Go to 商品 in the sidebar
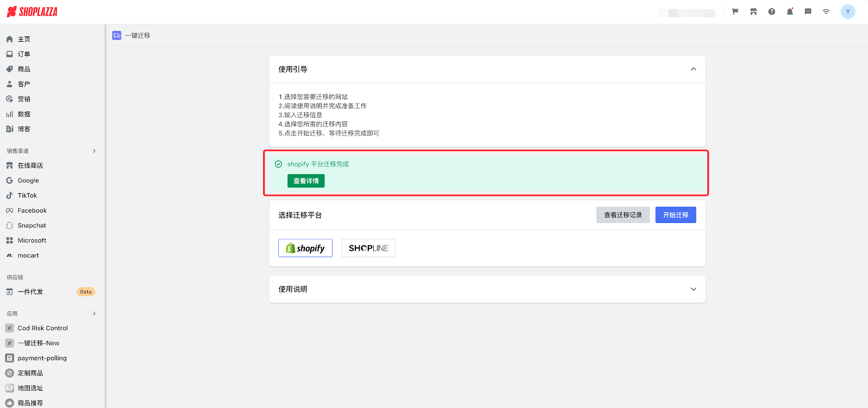 point(24,69)
